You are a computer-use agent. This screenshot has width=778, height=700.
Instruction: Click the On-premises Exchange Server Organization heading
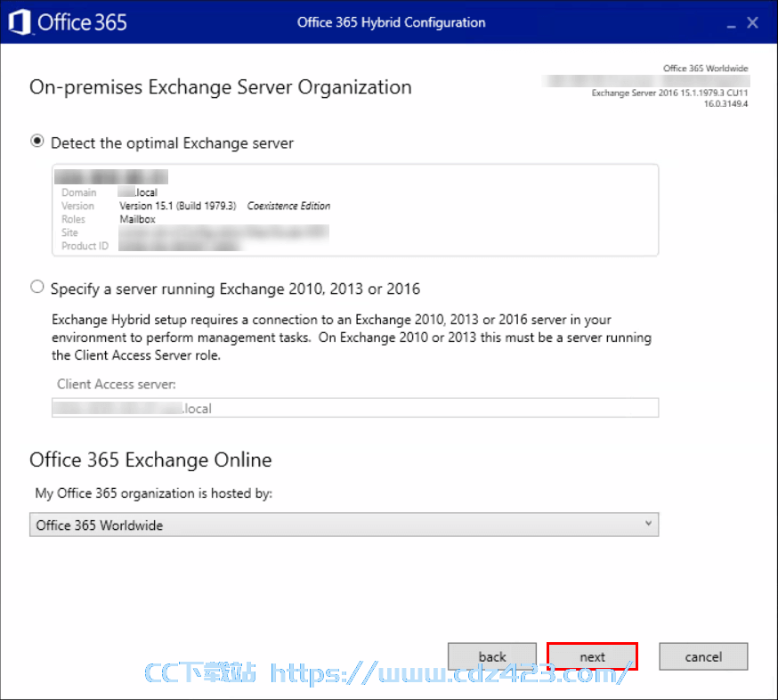221,87
